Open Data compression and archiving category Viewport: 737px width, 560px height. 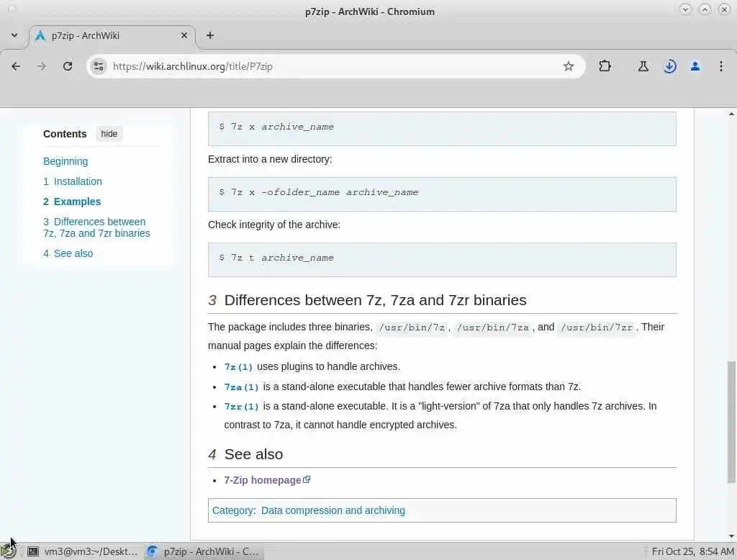(333, 510)
